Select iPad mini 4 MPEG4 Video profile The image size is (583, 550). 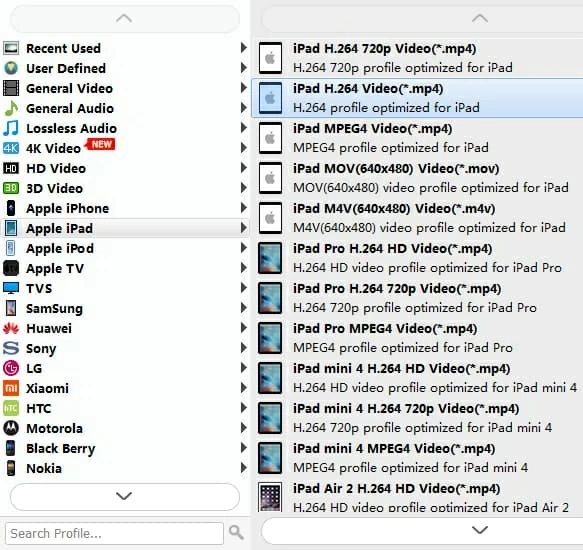coord(417,458)
